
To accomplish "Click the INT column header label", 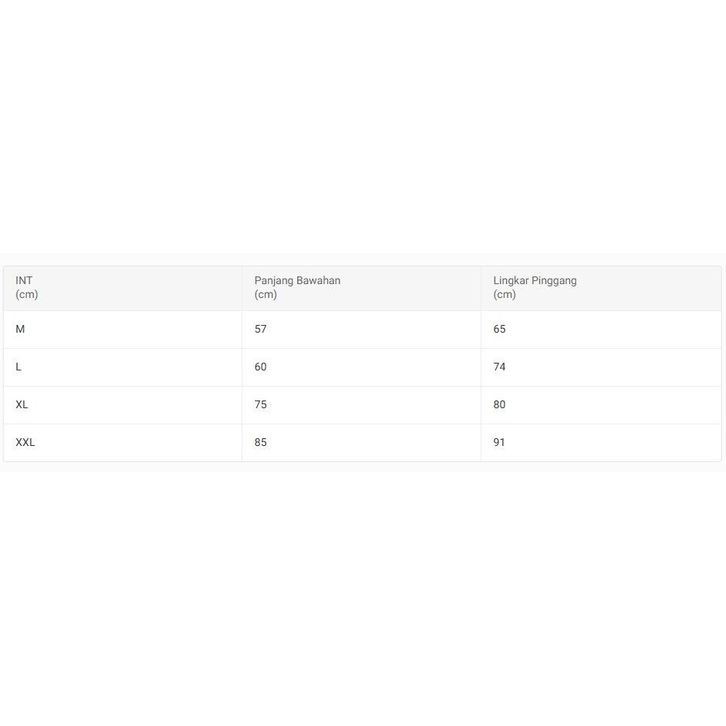I will pos(24,280).
